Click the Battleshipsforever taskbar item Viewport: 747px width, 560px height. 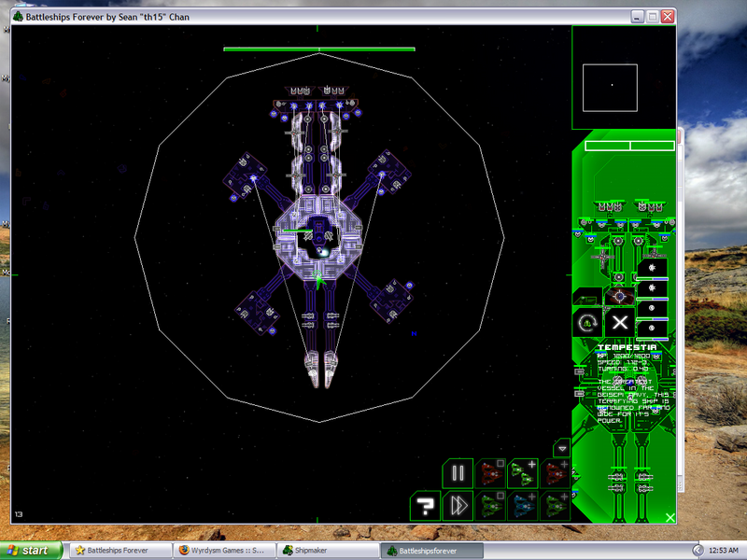[x=432, y=551]
